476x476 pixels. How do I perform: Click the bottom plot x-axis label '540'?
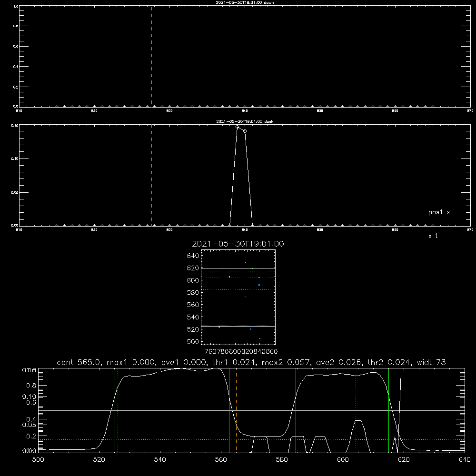point(160,460)
